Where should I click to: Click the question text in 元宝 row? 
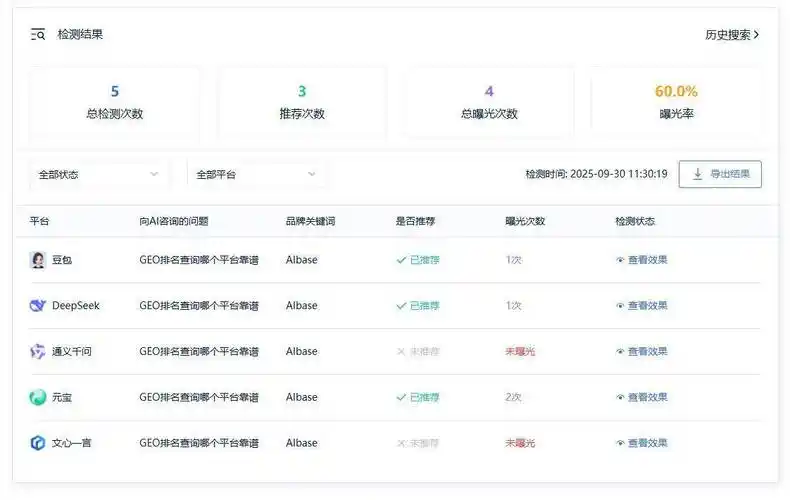pos(199,398)
